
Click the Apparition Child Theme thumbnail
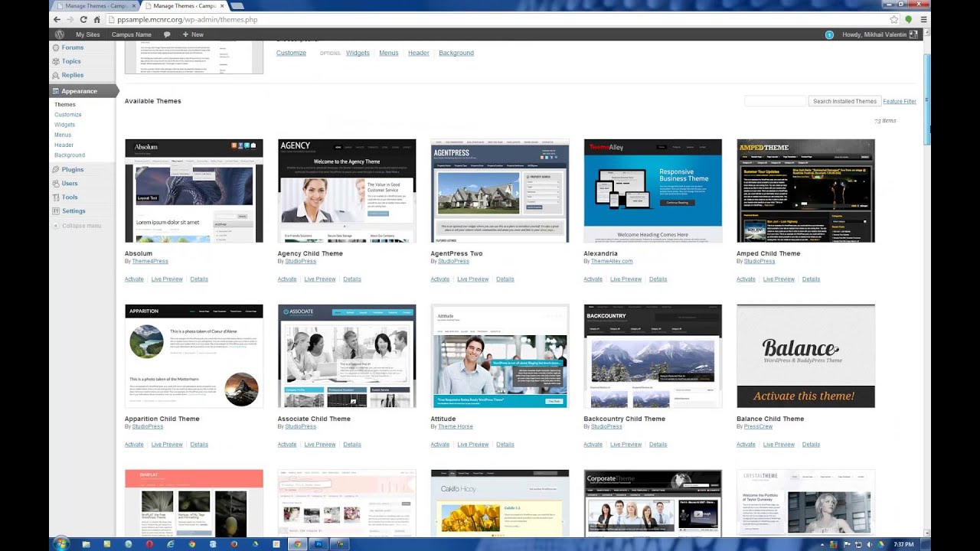coord(194,356)
